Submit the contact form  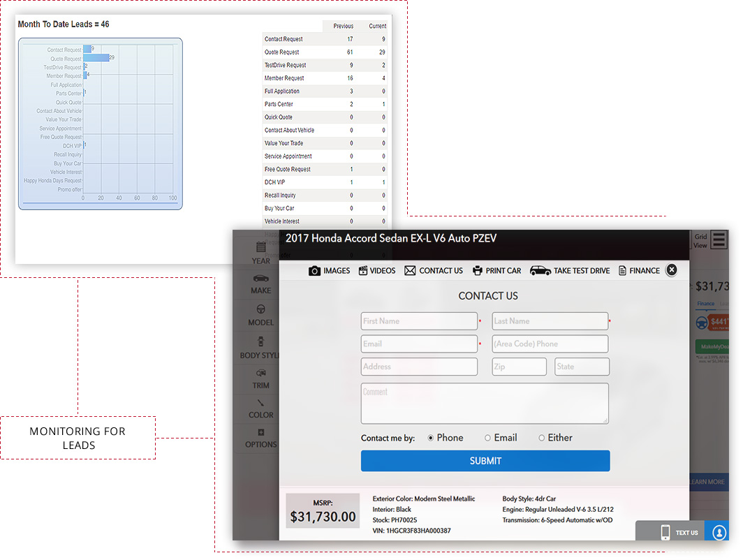pyautogui.click(x=485, y=461)
